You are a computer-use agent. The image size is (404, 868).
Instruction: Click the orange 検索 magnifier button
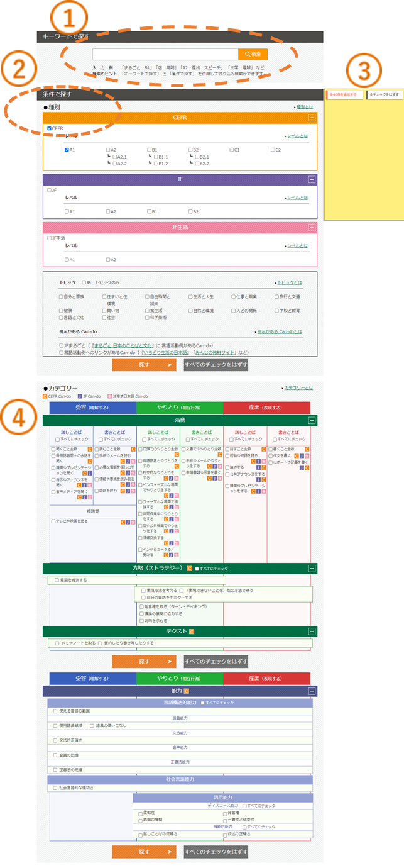253,55
